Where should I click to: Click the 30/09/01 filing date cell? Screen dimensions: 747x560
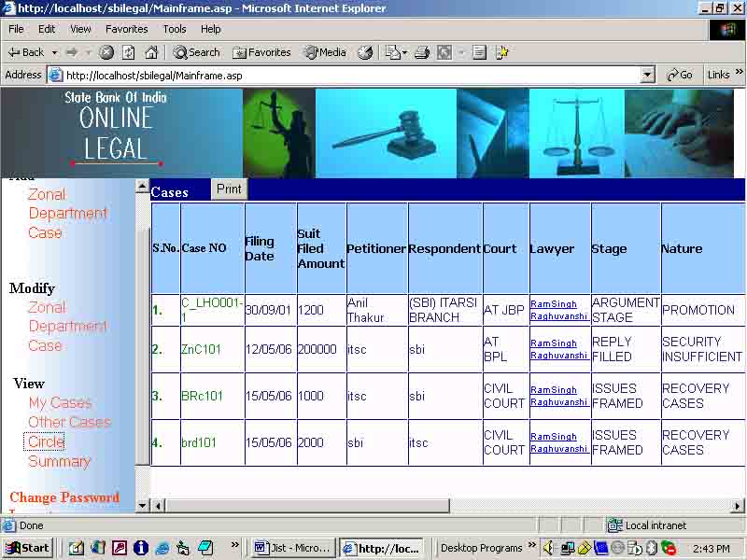[x=271, y=310]
